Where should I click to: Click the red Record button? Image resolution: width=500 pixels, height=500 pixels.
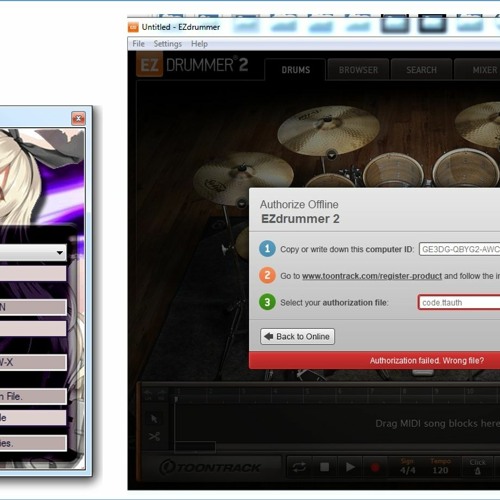375,467
